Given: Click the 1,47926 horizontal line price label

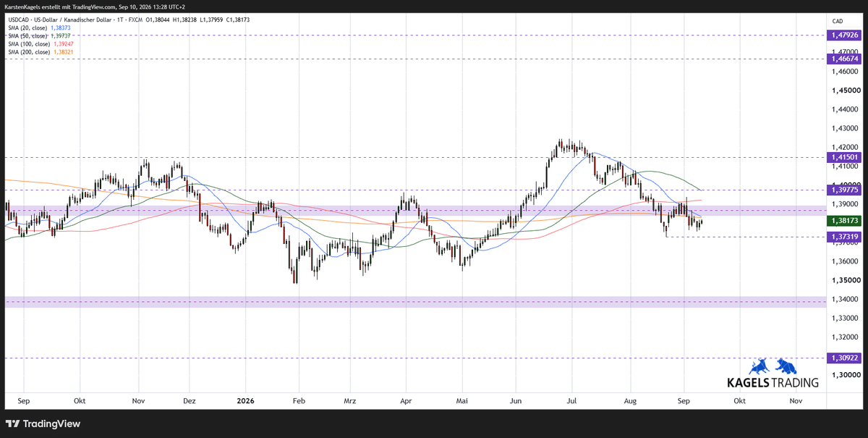Looking at the screenshot, I should tap(844, 35).
